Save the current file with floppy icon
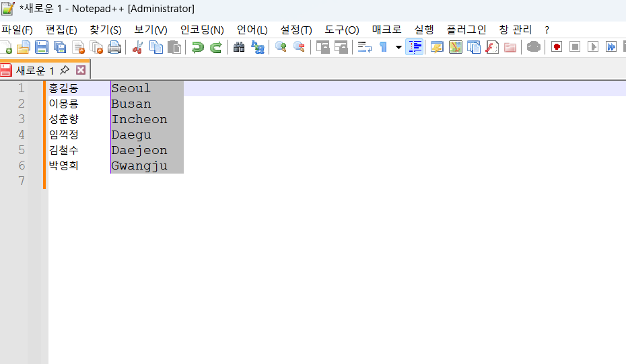626x364 pixels. click(x=42, y=47)
